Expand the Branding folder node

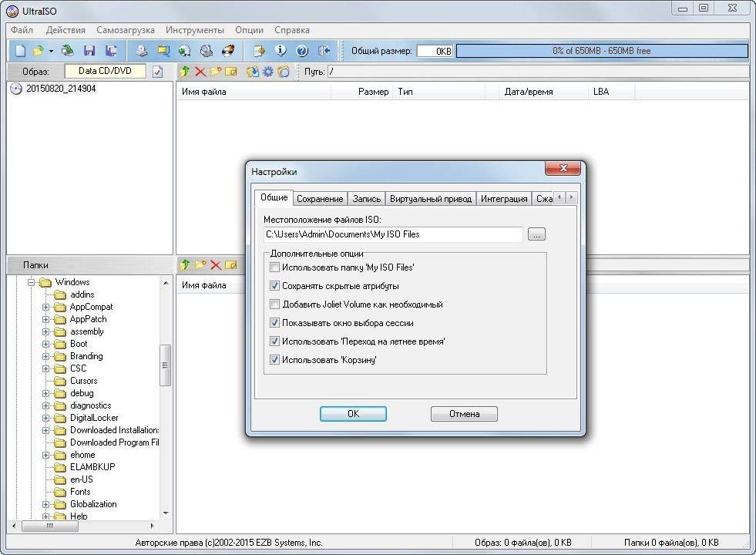click(45, 356)
